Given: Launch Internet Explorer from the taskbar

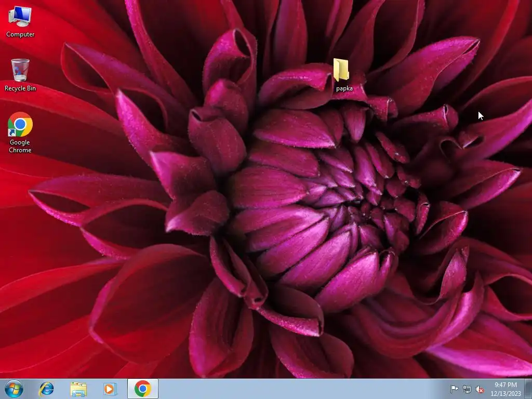Looking at the screenshot, I should tap(46, 389).
